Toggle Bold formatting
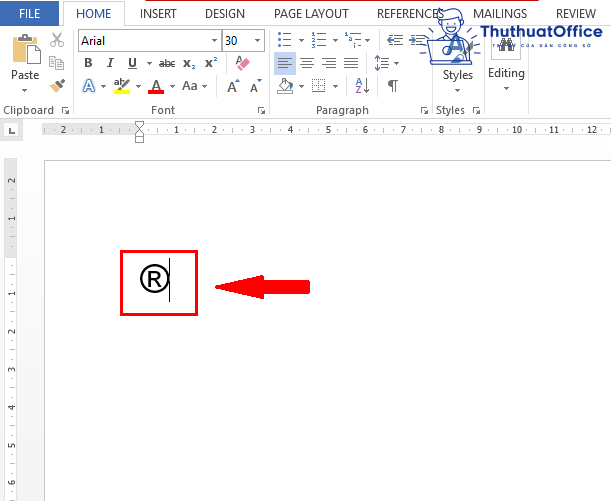Screen dimensions: 611x501 (89, 63)
